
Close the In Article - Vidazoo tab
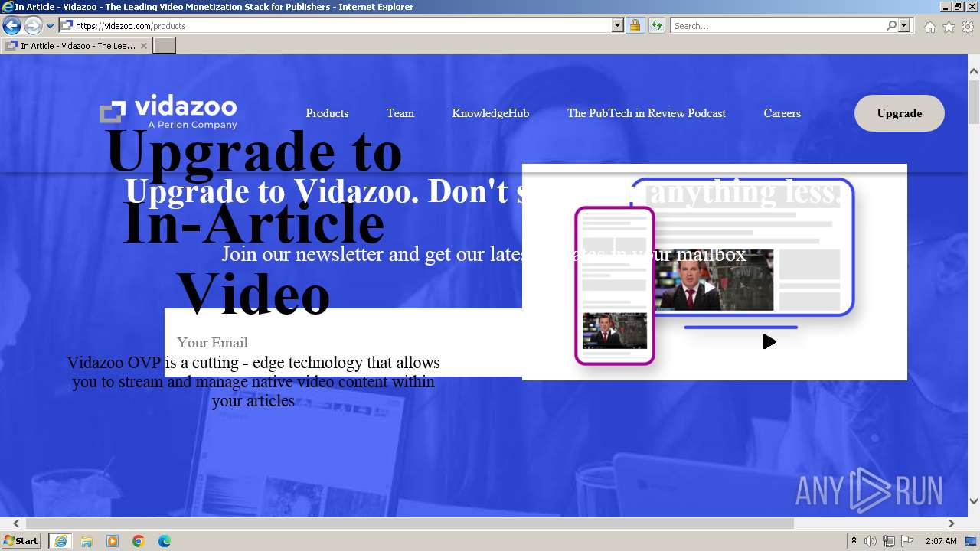(x=143, y=46)
